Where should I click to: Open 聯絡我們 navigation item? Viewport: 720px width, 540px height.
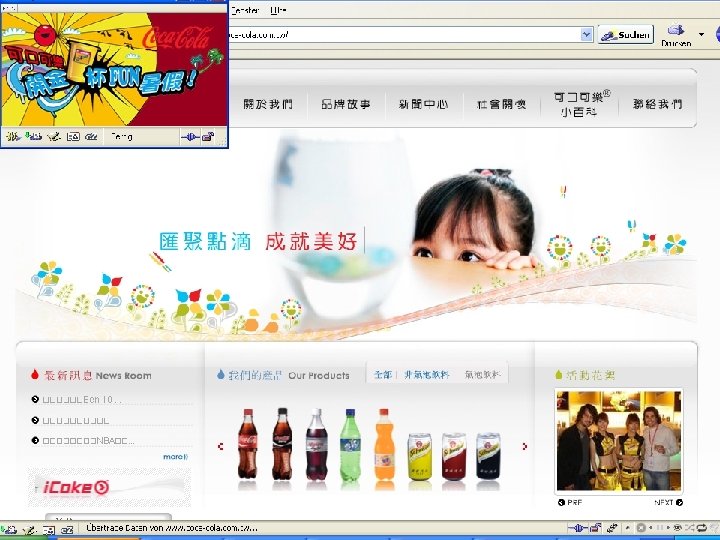[658, 104]
